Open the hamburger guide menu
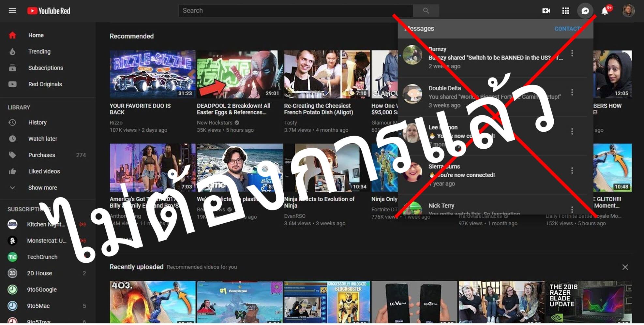 (12, 11)
